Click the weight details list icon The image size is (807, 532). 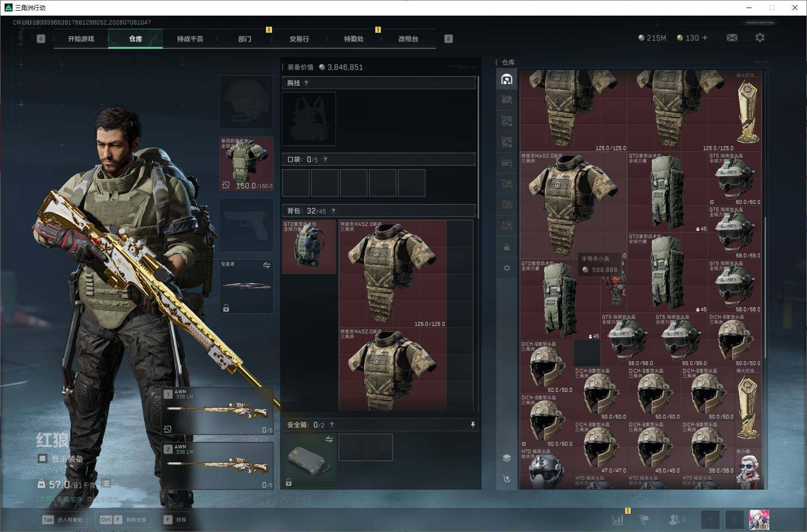(106, 484)
